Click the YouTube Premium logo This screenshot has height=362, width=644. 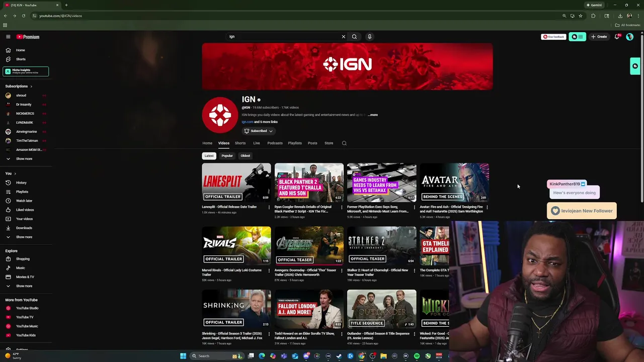[28, 37]
